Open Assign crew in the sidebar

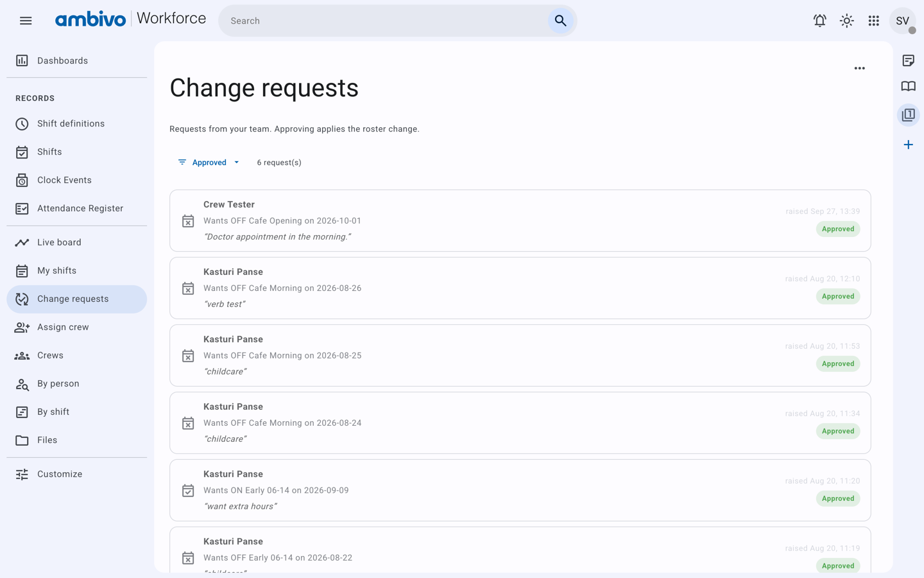click(76, 327)
